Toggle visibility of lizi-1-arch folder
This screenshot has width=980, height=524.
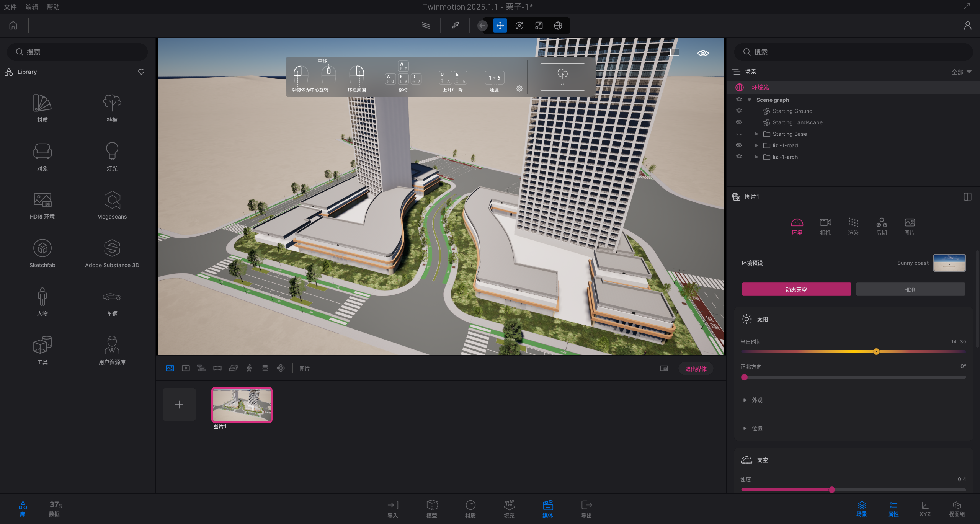tap(739, 157)
